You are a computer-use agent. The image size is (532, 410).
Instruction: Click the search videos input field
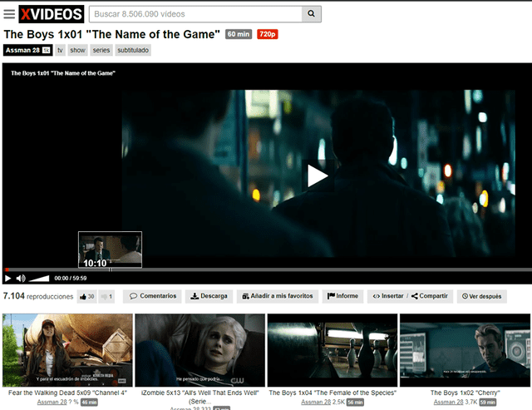click(x=194, y=14)
